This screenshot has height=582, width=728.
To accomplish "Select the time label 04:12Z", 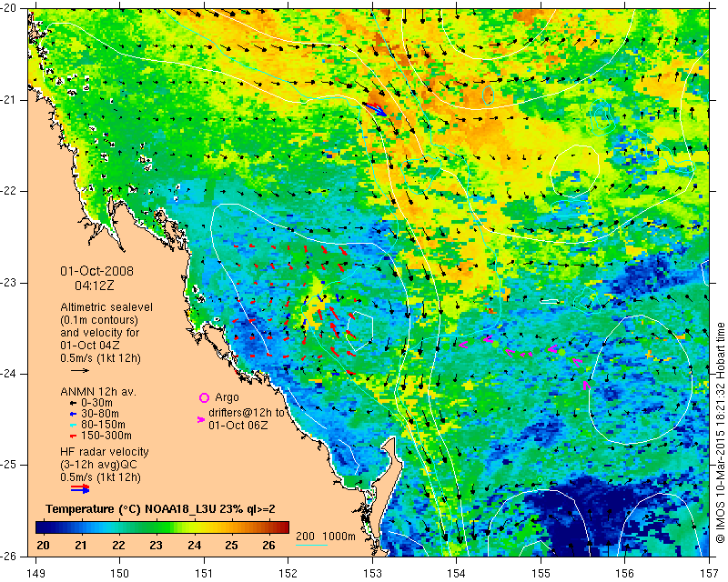I will pos(95,286).
